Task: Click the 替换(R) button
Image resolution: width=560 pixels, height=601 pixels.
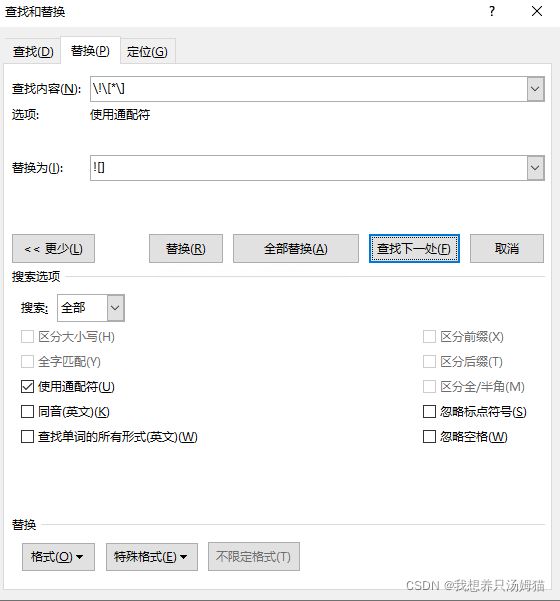Action: coord(186,249)
